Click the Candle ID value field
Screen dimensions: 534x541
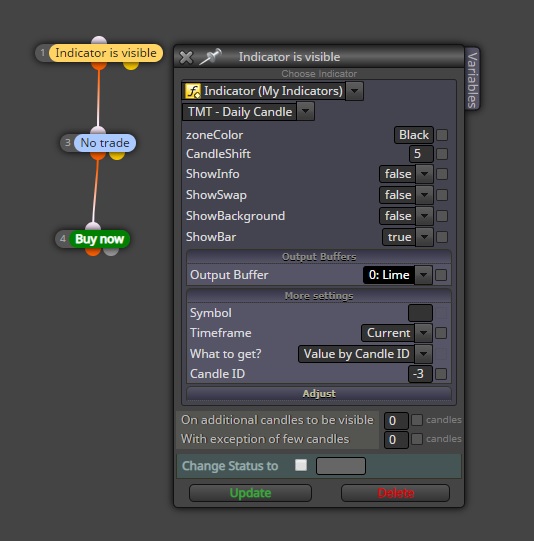[x=420, y=374]
